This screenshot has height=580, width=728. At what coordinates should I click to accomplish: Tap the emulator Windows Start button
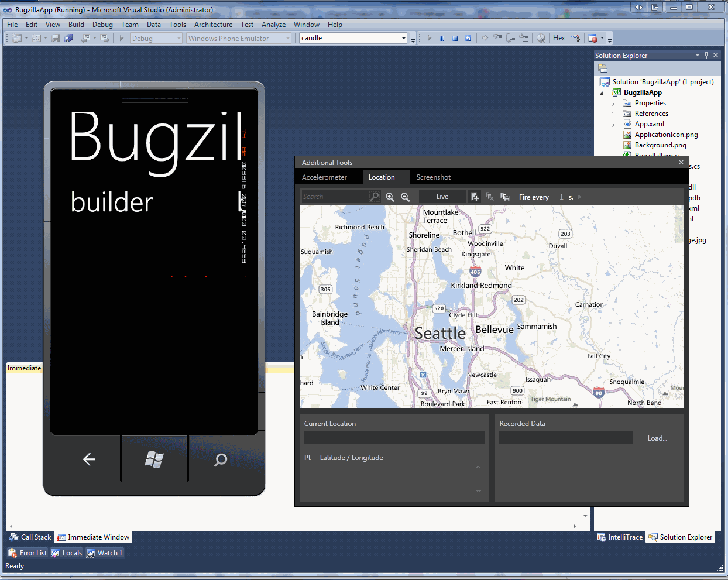click(154, 459)
